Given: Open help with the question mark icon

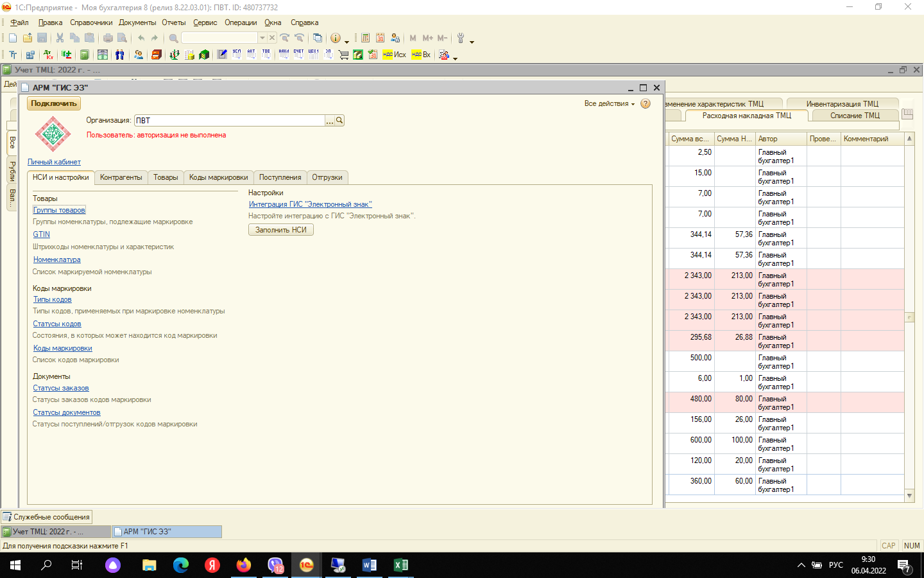Looking at the screenshot, I should pos(646,103).
